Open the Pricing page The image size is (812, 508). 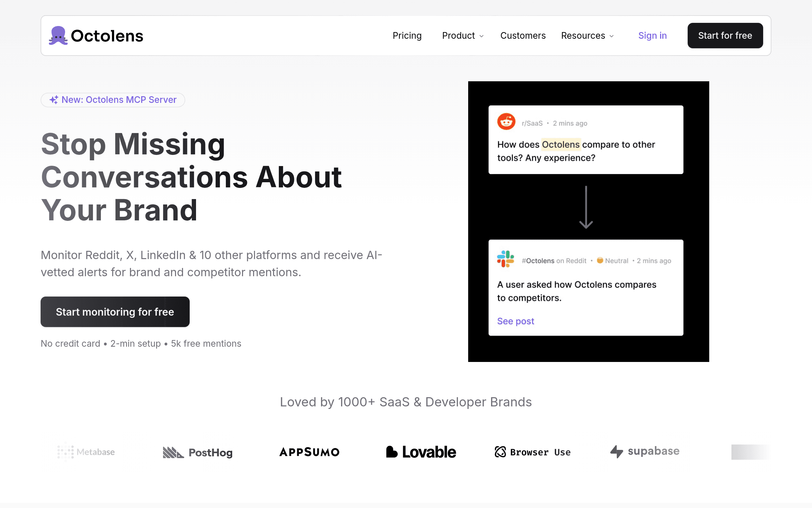click(x=407, y=36)
